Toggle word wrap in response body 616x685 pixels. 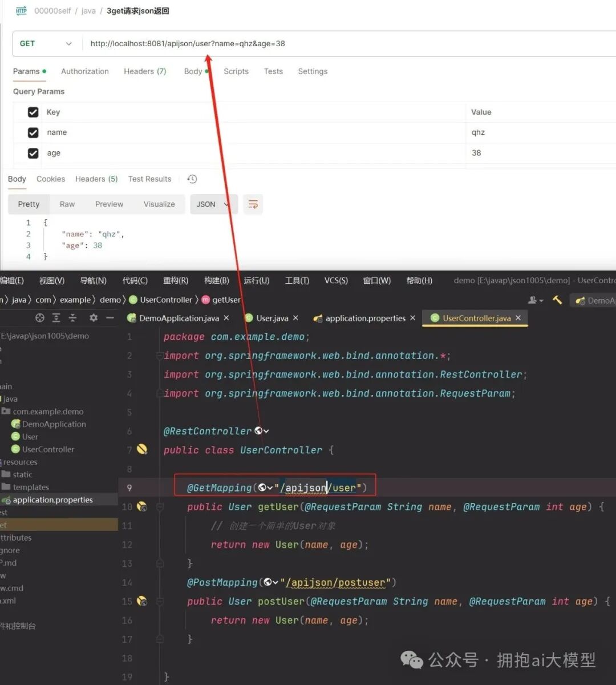coord(253,204)
